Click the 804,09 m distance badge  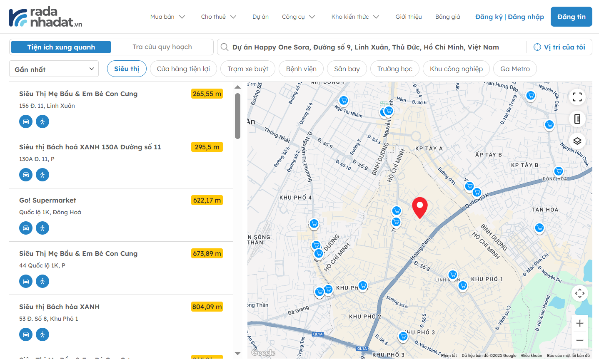click(207, 307)
